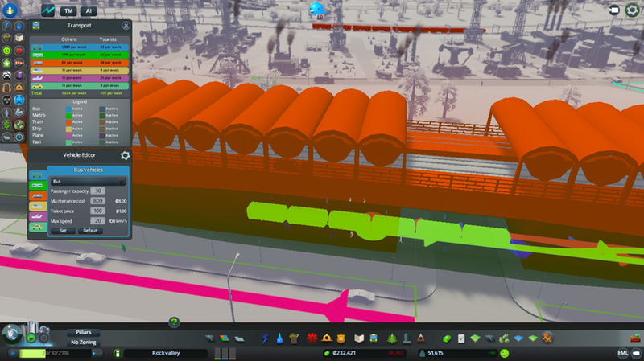Image resolution: width=644 pixels, height=361 pixels.
Task: Click the green question mark advisor
Action: coord(173,322)
